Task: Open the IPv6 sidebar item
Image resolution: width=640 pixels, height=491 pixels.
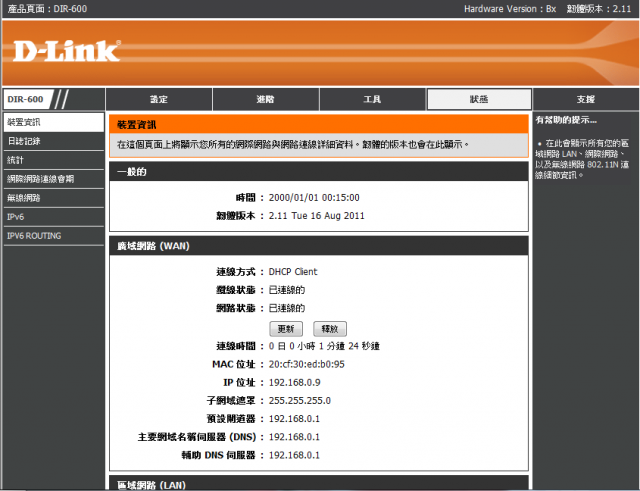Action: click(x=54, y=217)
